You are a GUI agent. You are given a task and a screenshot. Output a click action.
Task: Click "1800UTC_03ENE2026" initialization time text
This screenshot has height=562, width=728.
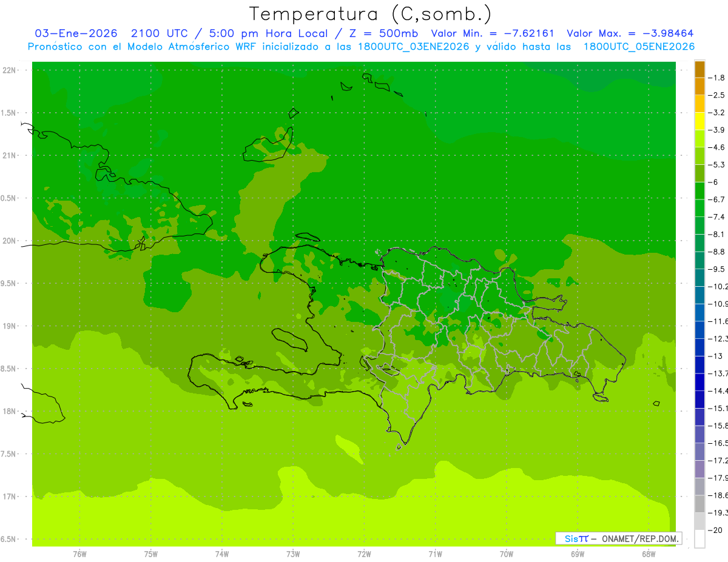[x=413, y=47]
